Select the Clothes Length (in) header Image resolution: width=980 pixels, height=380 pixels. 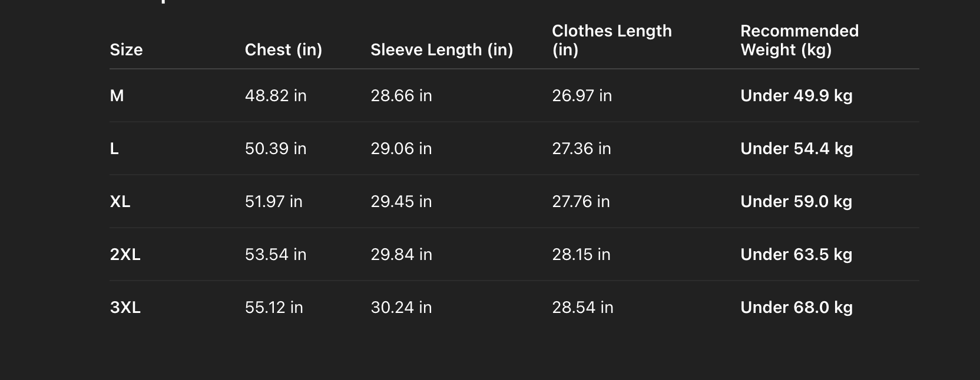click(611, 40)
